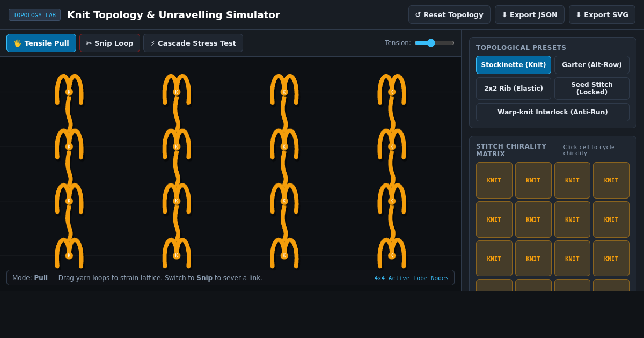The image size is (644, 338).
Task: Click the Reset Topology button
Action: (x=449, y=14)
